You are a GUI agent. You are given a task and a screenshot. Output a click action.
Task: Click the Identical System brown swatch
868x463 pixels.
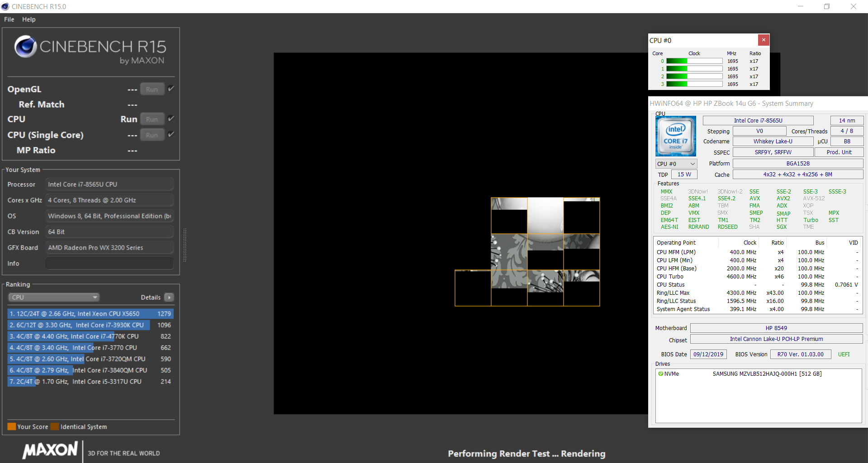tap(55, 426)
